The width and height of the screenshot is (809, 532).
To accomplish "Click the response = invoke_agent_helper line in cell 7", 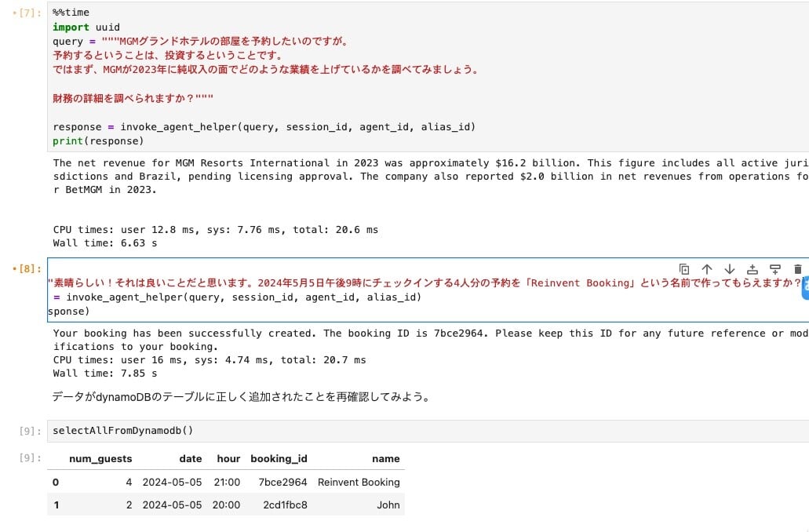I will 264,127.
